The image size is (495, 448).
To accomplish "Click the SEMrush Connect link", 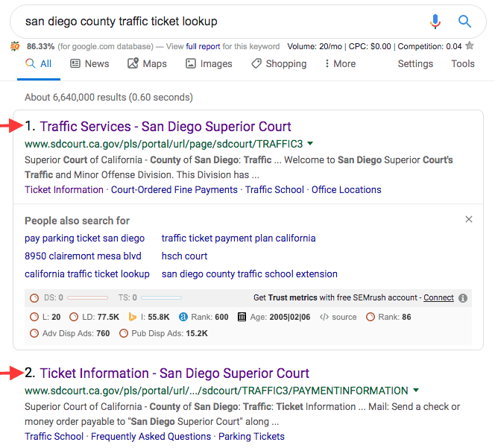I will (x=438, y=297).
